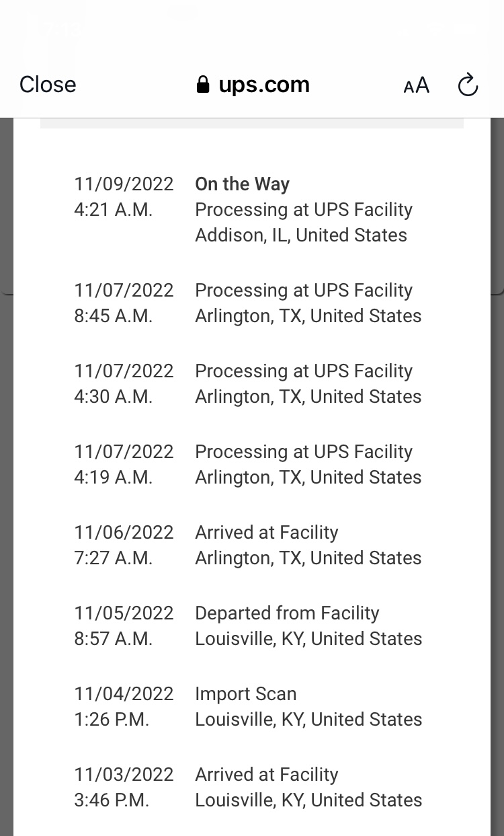
Task: Tap the 11/09/2022 date entry
Action: (124, 184)
